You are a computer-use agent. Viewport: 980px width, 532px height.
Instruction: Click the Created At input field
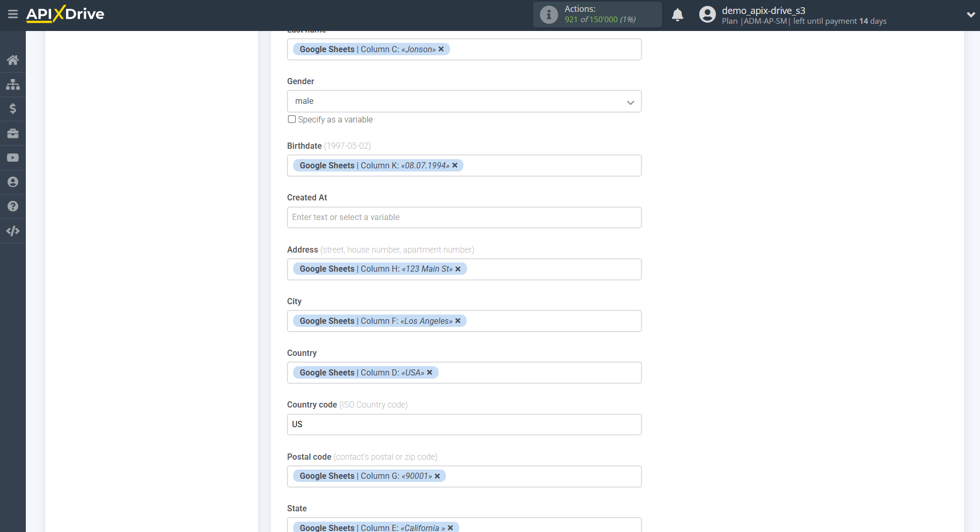point(463,217)
